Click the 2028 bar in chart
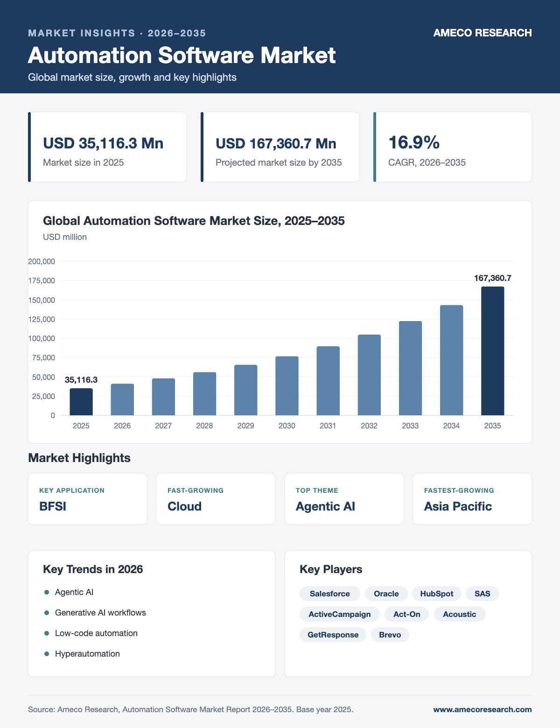 pos(204,394)
